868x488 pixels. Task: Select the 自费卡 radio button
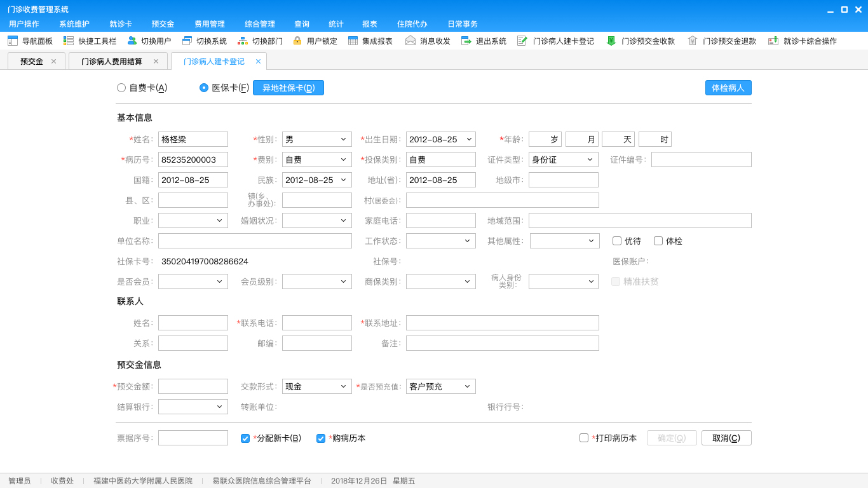[121, 88]
